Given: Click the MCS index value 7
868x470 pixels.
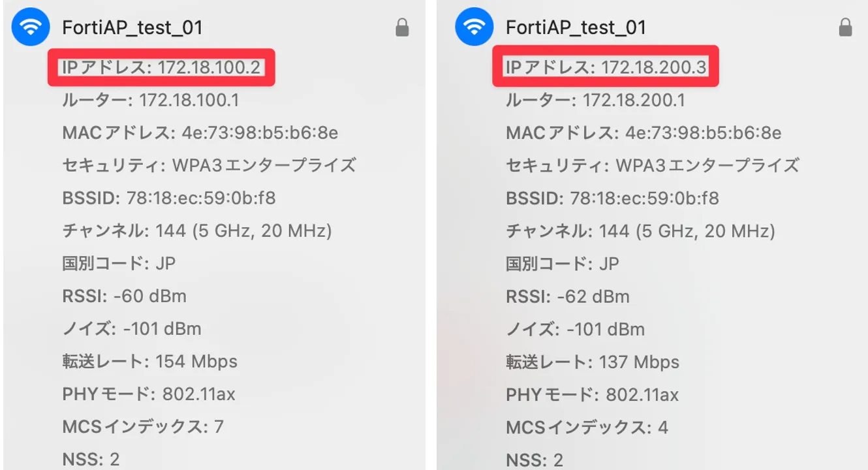Looking at the screenshot, I should (219, 428).
